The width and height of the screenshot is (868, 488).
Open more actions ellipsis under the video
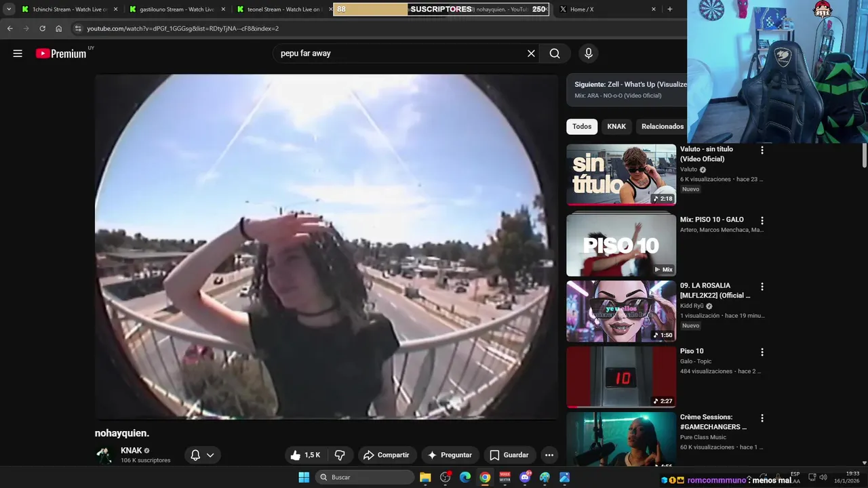coord(549,455)
